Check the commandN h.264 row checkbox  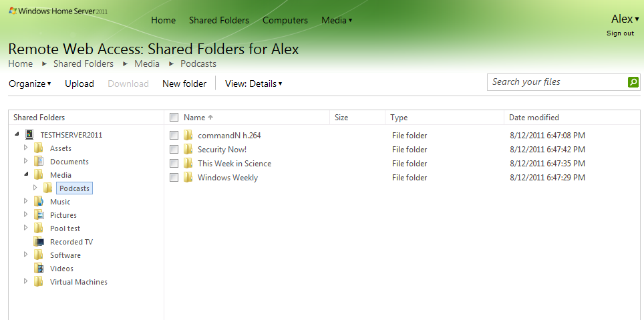click(x=174, y=135)
